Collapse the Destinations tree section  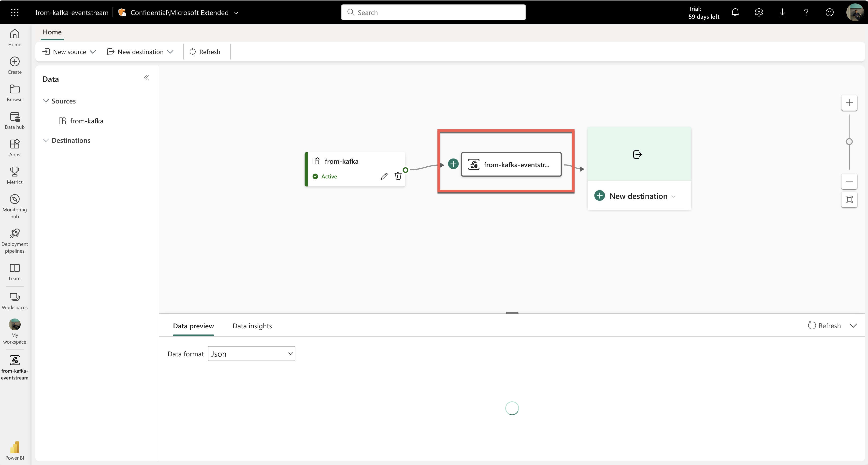tap(46, 140)
